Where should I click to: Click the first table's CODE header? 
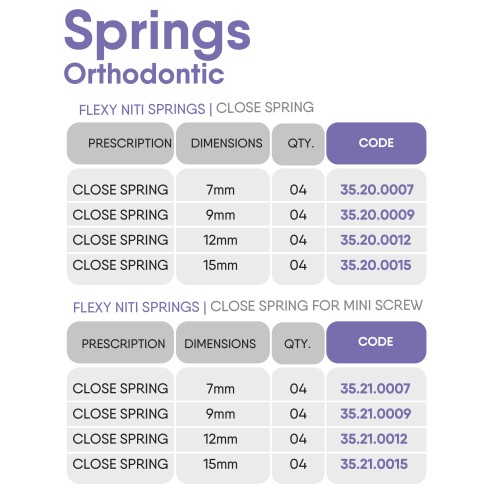376,143
